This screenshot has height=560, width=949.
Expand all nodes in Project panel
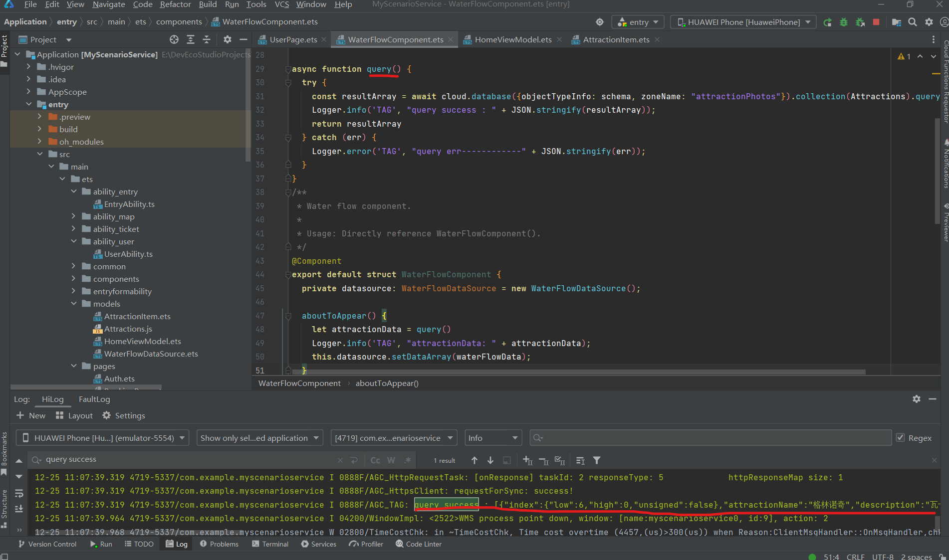(191, 39)
